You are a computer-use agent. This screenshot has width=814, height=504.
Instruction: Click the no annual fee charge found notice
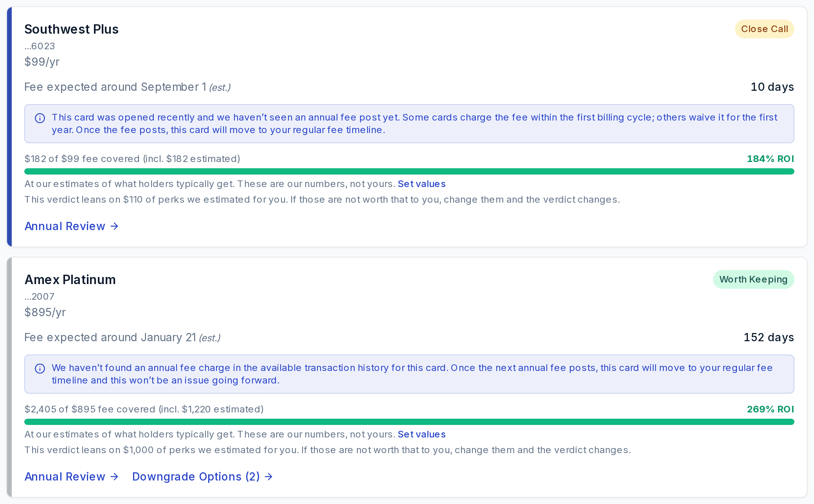(412, 374)
